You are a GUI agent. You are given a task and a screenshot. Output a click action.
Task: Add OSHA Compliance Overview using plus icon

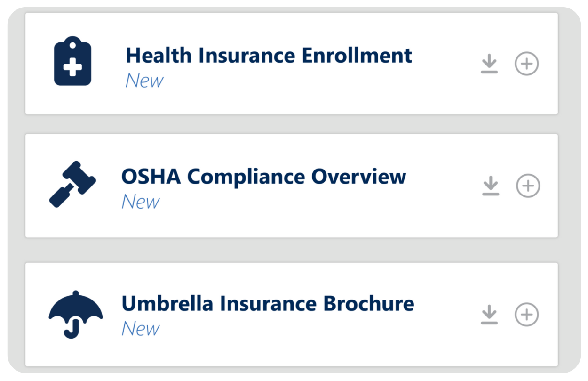tap(528, 186)
